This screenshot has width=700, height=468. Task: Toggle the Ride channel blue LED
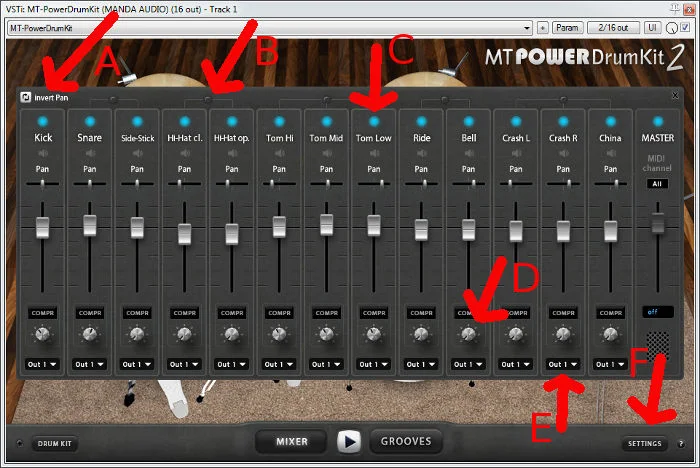click(421, 121)
